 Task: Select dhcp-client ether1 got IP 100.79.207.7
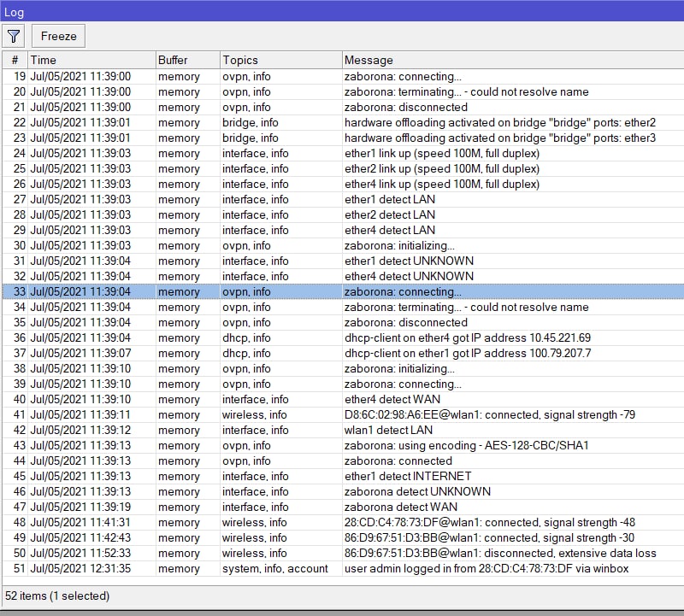(468, 353)
